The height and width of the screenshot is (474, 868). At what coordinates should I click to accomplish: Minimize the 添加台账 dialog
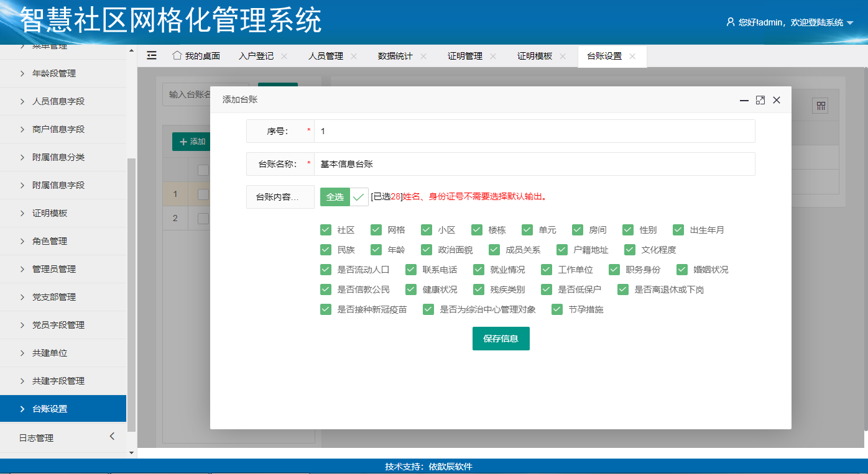coord(744,100)
